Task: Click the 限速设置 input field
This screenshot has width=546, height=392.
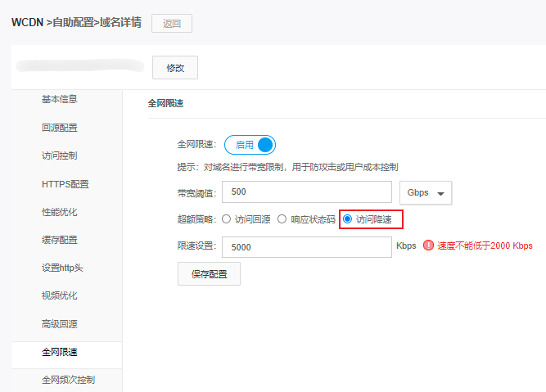Action: coord(307,247)
